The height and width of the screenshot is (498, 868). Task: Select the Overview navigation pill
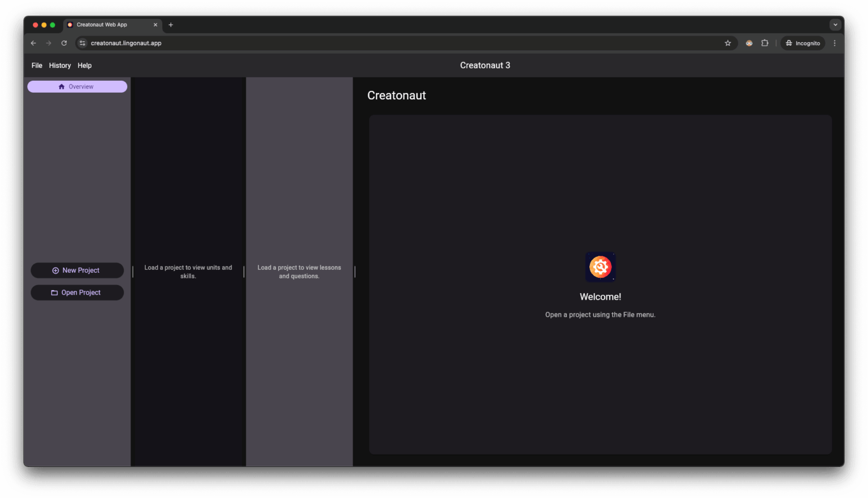[x=77, y=86]
